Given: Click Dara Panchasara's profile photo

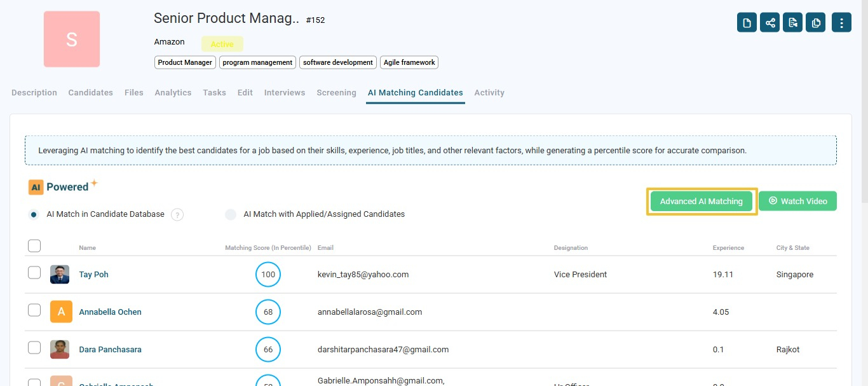Looking at the screenshot, I should point(60,349).
